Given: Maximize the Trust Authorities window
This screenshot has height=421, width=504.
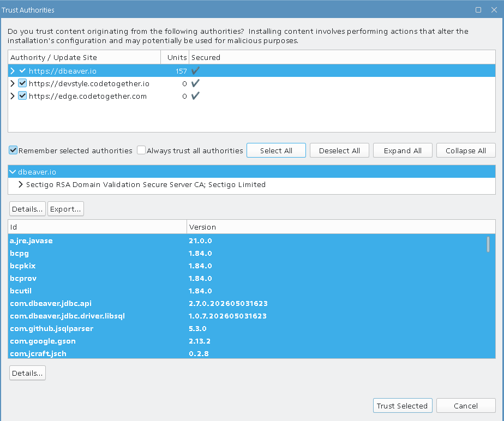Looking at the screenshot, I should [478, 10].
